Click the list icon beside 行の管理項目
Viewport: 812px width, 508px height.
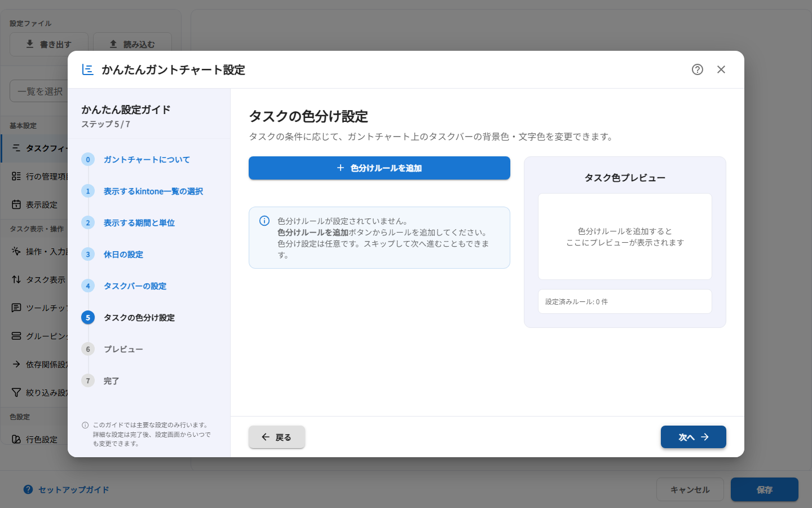click(x=16, y=176)
